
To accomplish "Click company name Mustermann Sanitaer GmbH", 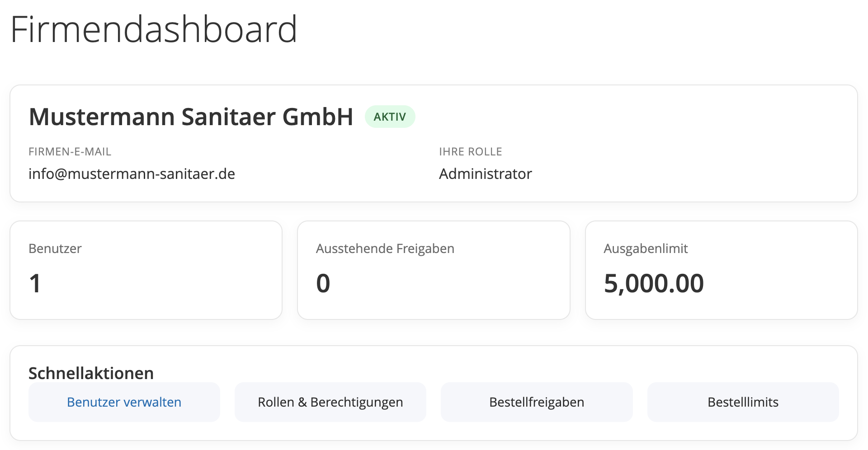I will pyautogui.click(x=191, y=117).
